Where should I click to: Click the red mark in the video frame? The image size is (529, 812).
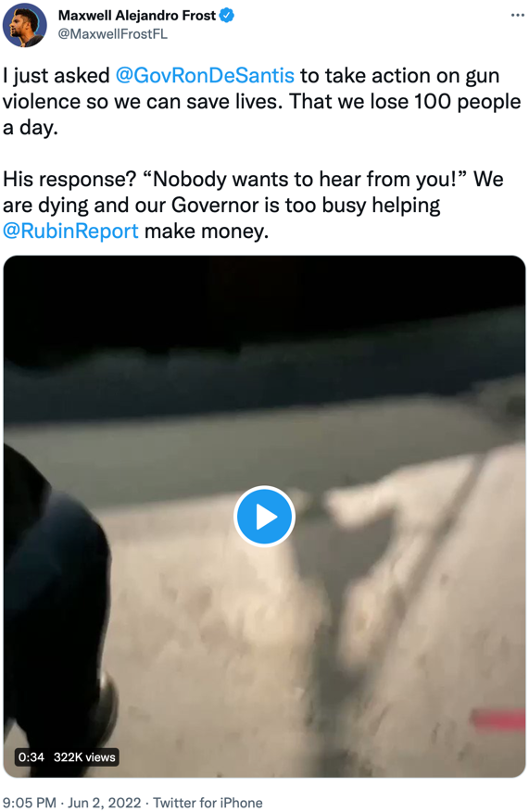498,719
